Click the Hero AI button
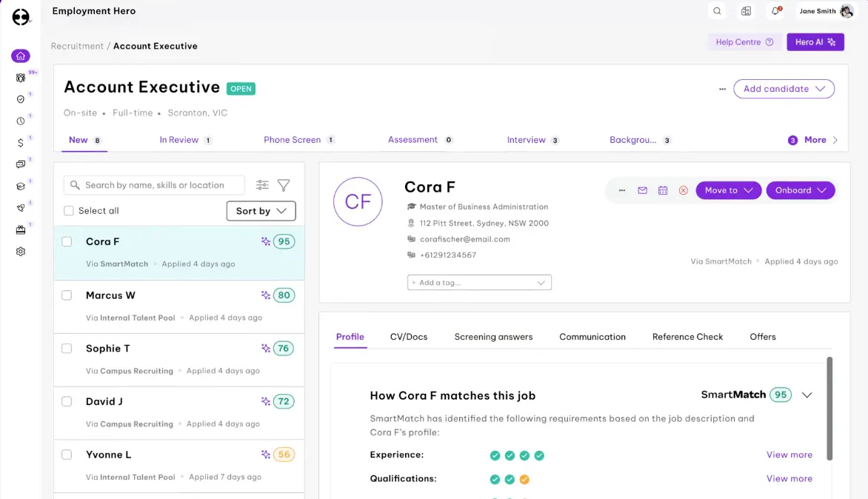 (x=815, y=41)
